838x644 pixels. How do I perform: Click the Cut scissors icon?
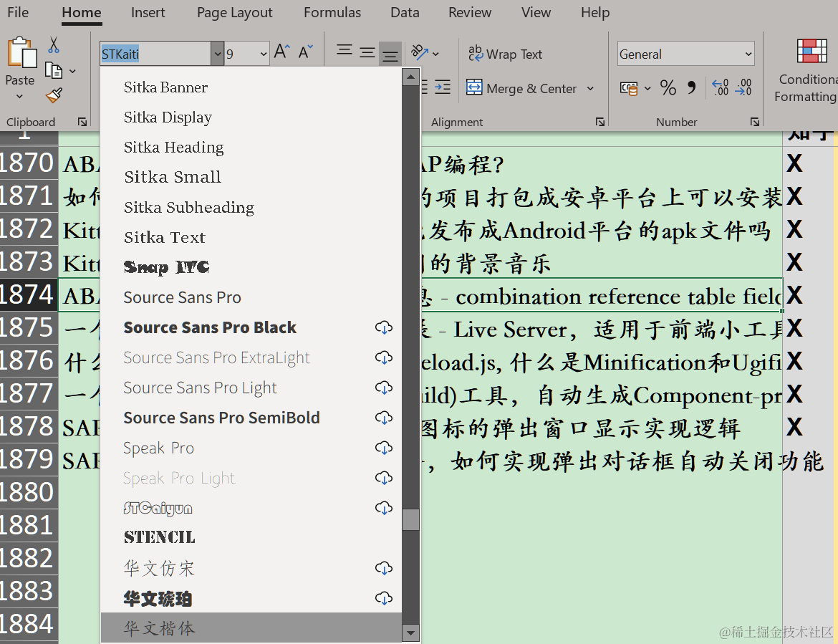pyautogui.click(x=54, y=45)
